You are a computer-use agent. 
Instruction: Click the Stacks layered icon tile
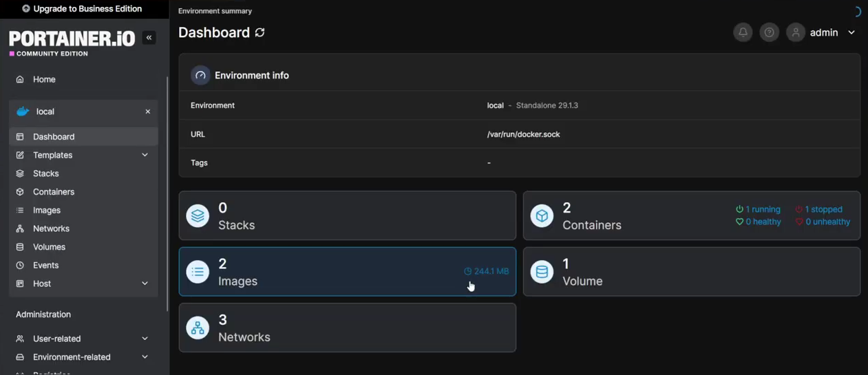click(198, 216)
